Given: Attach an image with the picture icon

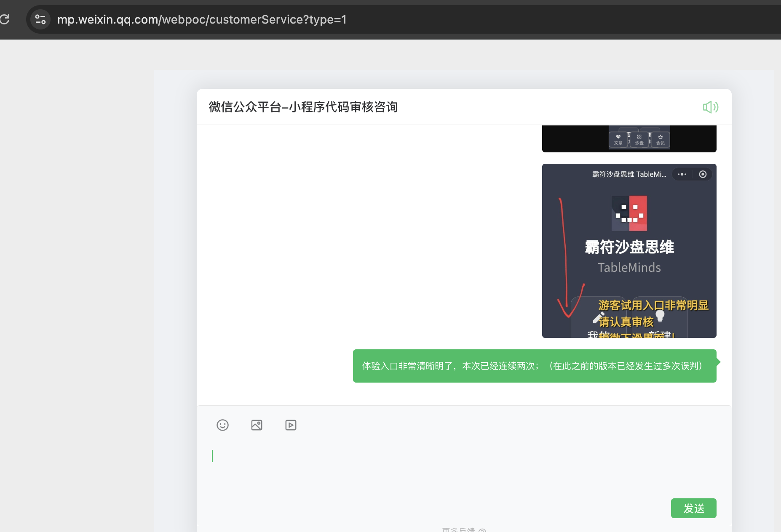Looking at the screenshot, I should [257, 425].
